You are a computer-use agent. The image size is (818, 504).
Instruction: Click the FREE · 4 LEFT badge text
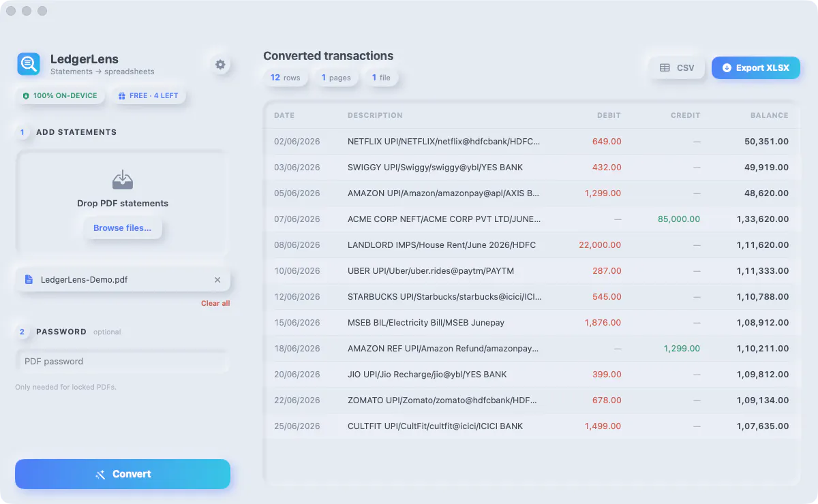pos(154,96)
